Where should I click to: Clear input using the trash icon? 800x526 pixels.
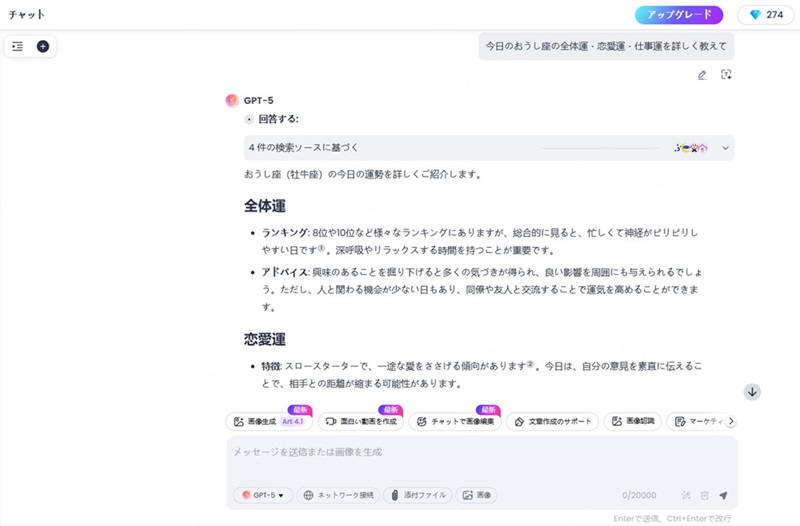point(704,495)
